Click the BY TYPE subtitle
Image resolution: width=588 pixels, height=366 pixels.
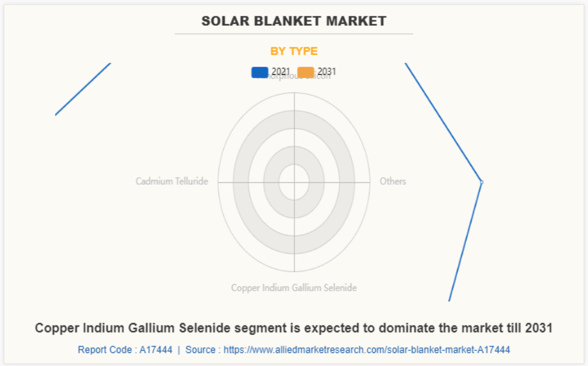click(293, 51)
